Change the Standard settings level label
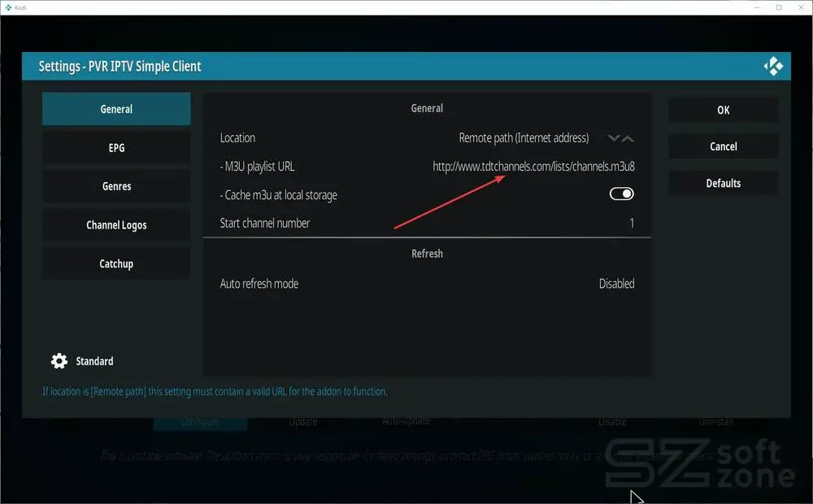The height and width of the screenshot is (504, 813). [x=94, y=361]
